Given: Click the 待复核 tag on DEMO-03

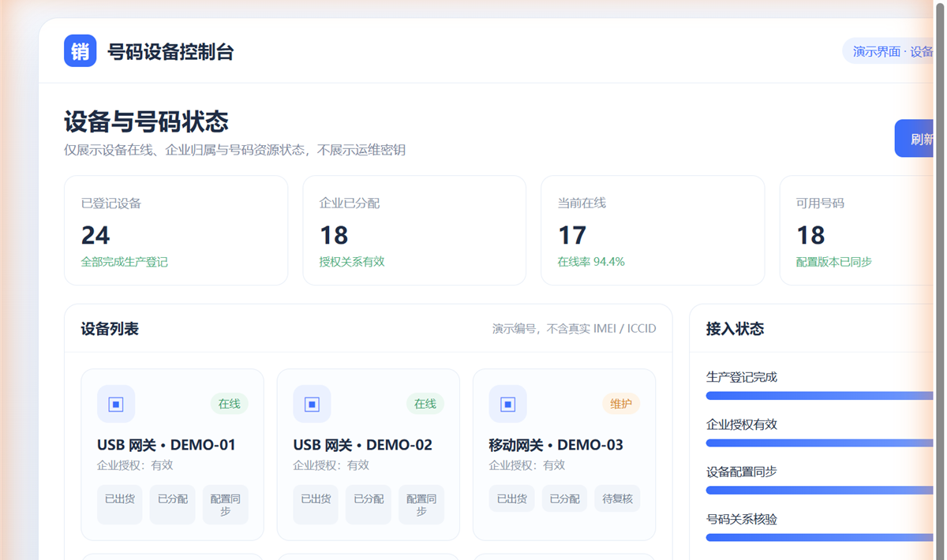Looking at the screenshot, I should pos(617,498).
